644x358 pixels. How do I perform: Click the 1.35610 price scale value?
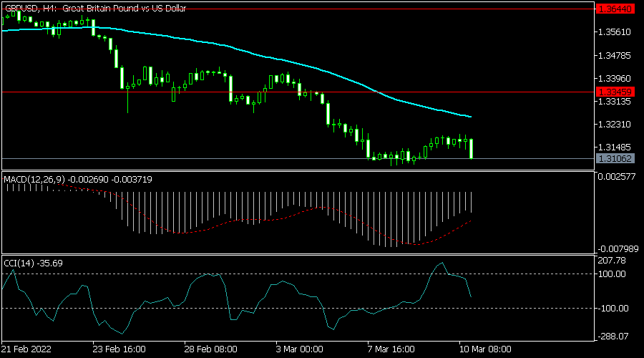click(x=615, y=32)
